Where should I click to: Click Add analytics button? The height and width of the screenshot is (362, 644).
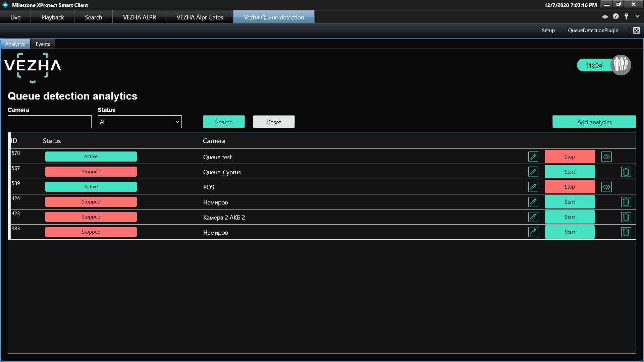click(x=594, y=122)
